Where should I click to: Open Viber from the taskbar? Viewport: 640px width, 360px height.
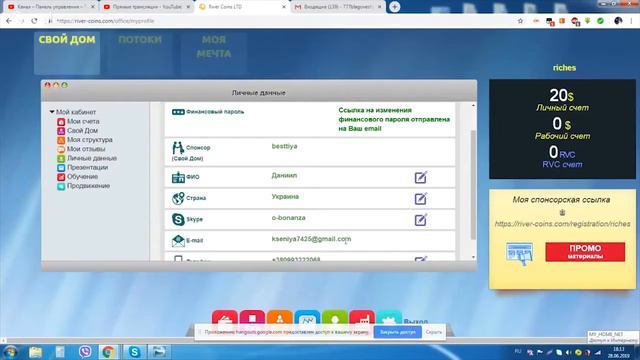pyautogui.click(x=85, y=351)
